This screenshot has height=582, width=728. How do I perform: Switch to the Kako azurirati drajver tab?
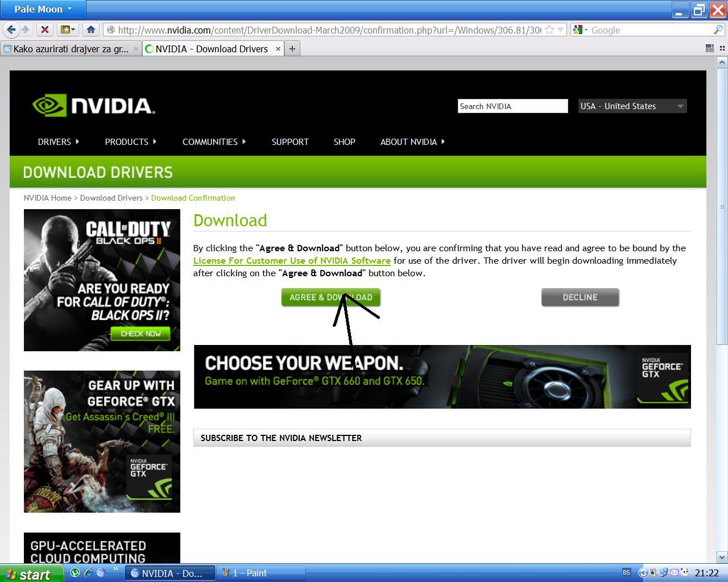tap(71, 49)
